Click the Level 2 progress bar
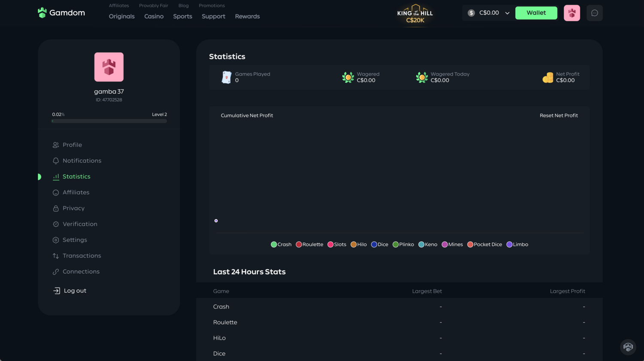This screenshot has width=644, height=361. [x=109, y=121]
